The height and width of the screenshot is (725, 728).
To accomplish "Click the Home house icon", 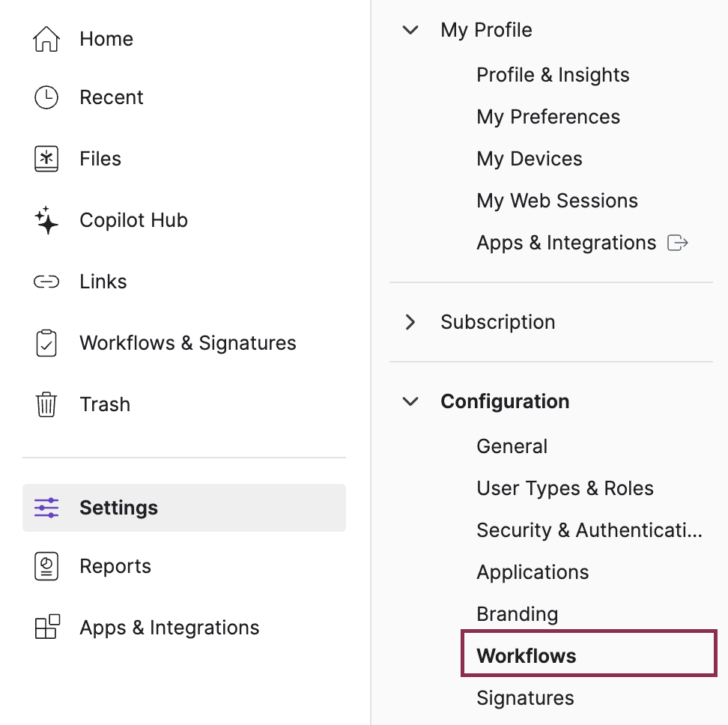I will pyautogui.click(x=46, y=39).
